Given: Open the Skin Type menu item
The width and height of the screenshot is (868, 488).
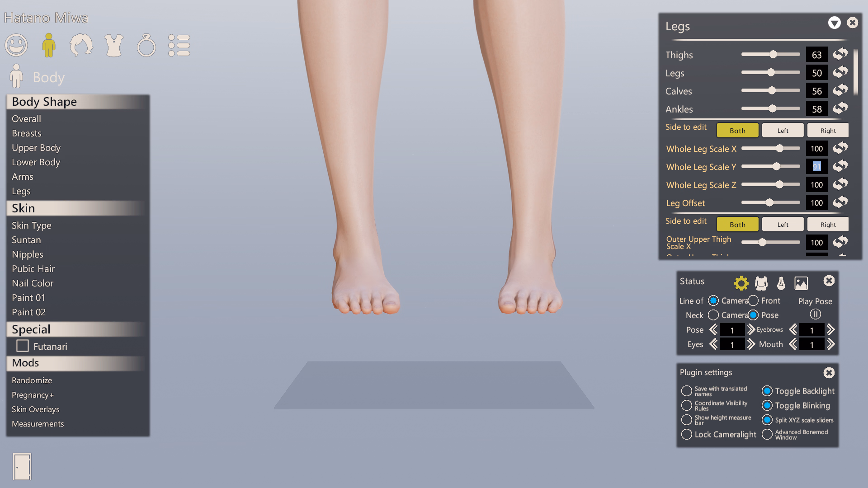Looking at the screenshot, I should coord(32,225).
